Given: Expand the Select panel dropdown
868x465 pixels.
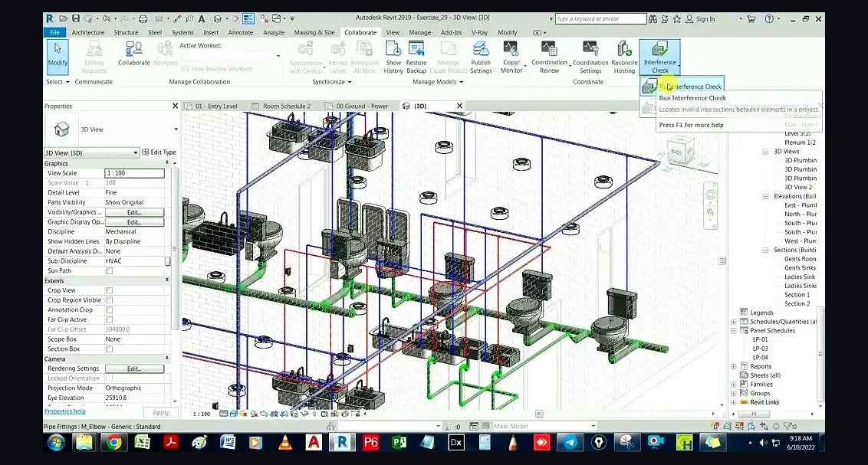Looking at the screenshot, I should (58, 82).
